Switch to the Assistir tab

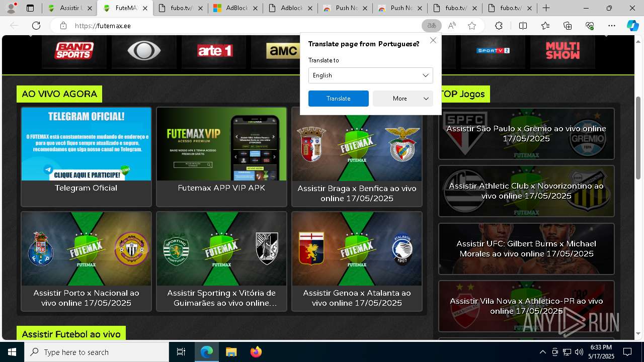tap(70, 8)
